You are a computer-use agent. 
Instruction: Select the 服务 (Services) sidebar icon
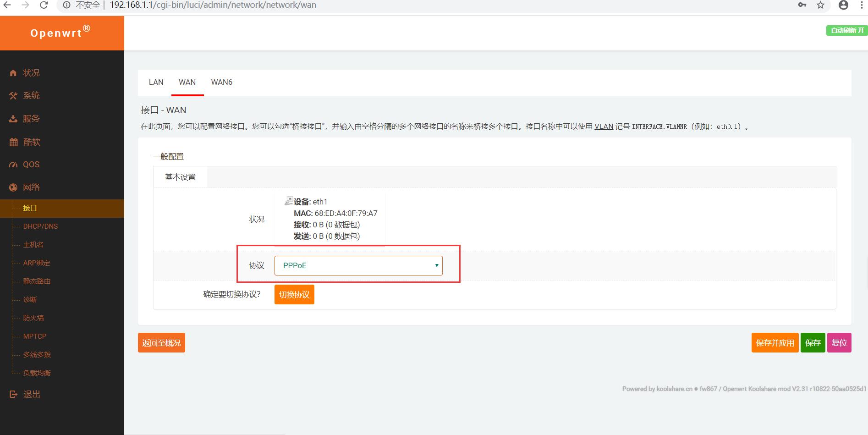click(13, 118)
